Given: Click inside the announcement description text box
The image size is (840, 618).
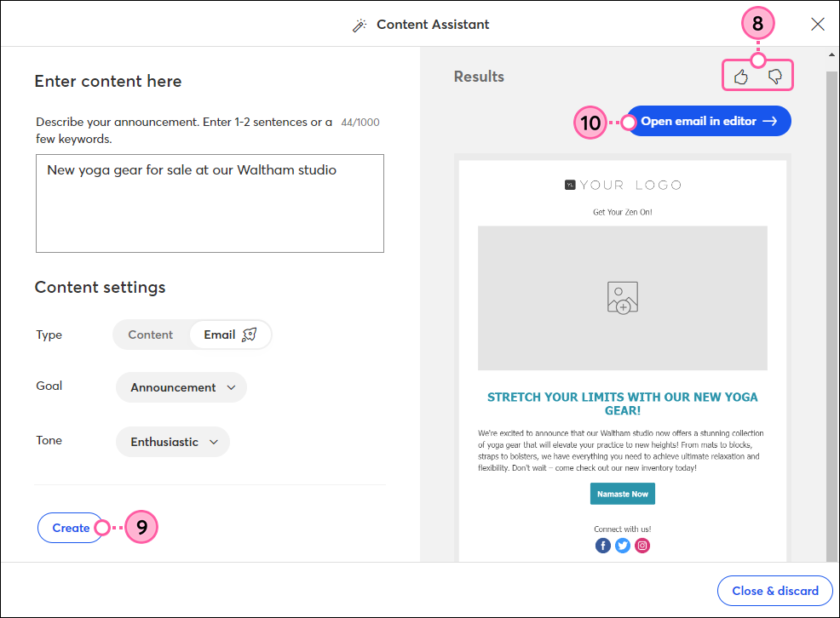Looking at the screenshot, I should point(209,203).
